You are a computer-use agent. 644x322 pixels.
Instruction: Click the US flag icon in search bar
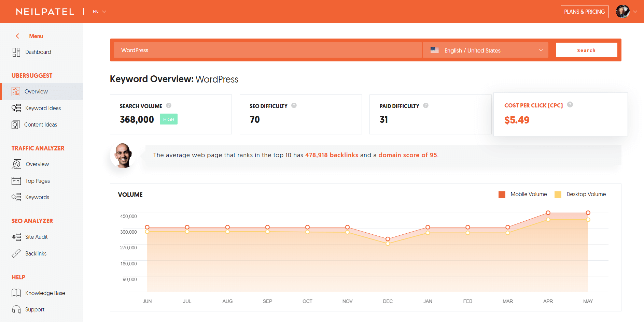point(435,50)
